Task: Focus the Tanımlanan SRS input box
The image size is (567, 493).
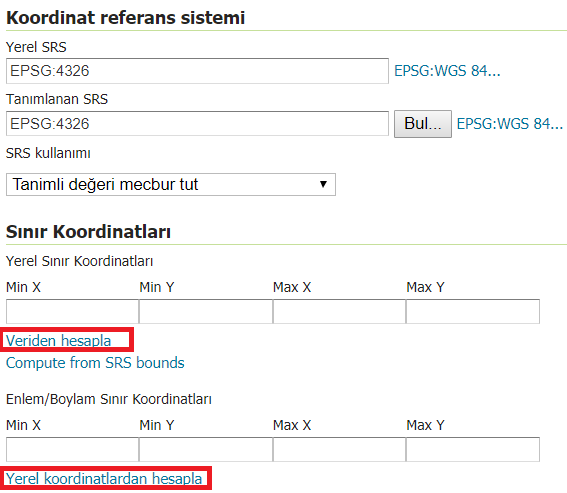Action: [x=197, y=124]
